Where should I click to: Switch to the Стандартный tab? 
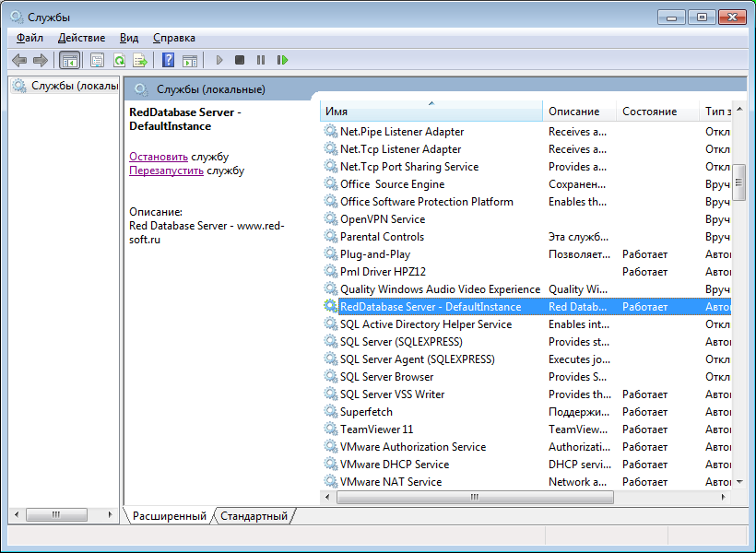(254, 516)
